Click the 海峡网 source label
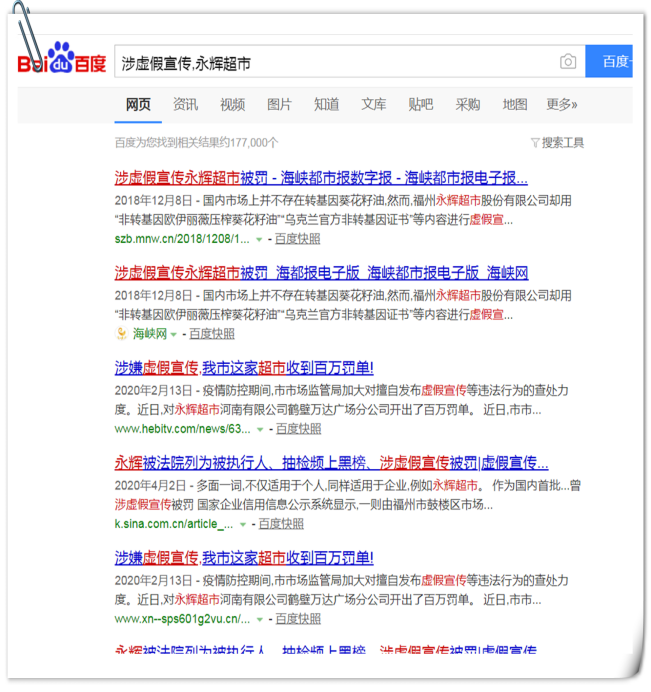The image size is (651, 692). click(x=150, y=334)
